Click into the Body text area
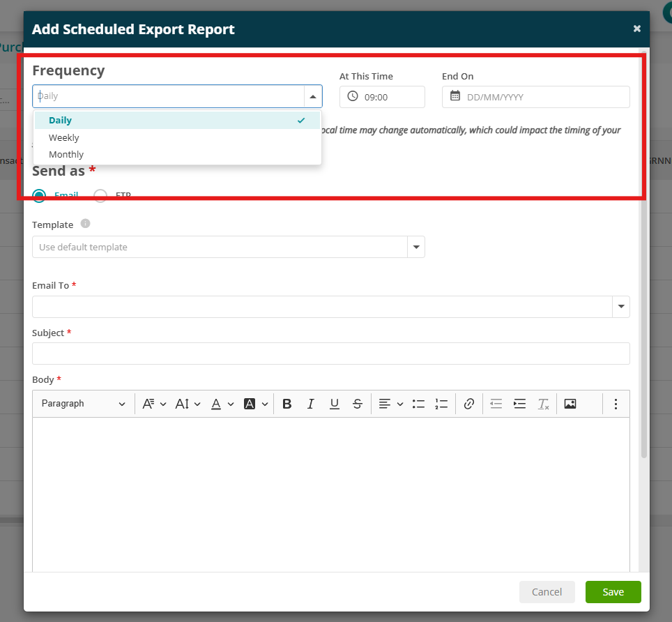Screen dimensions: 672x622 [x=331, y=494]
